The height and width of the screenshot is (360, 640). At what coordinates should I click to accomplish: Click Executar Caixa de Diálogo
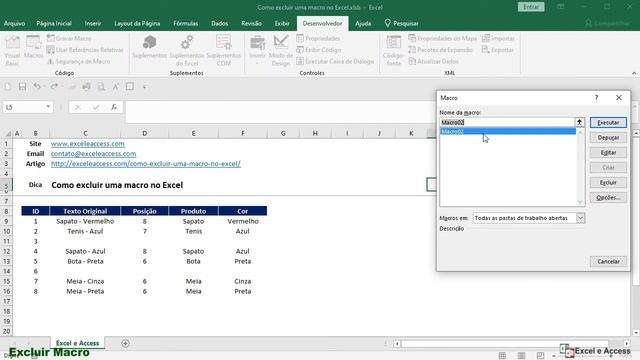pos(335,61)
